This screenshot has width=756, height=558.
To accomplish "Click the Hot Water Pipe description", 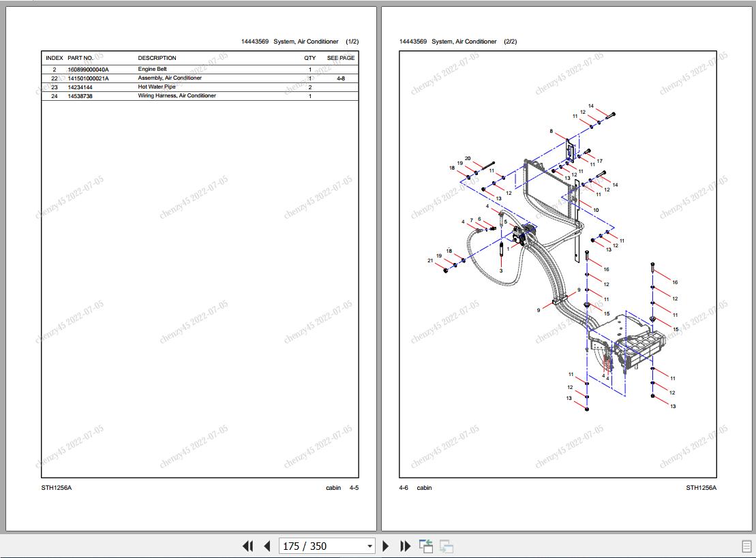I will [157, 87].
